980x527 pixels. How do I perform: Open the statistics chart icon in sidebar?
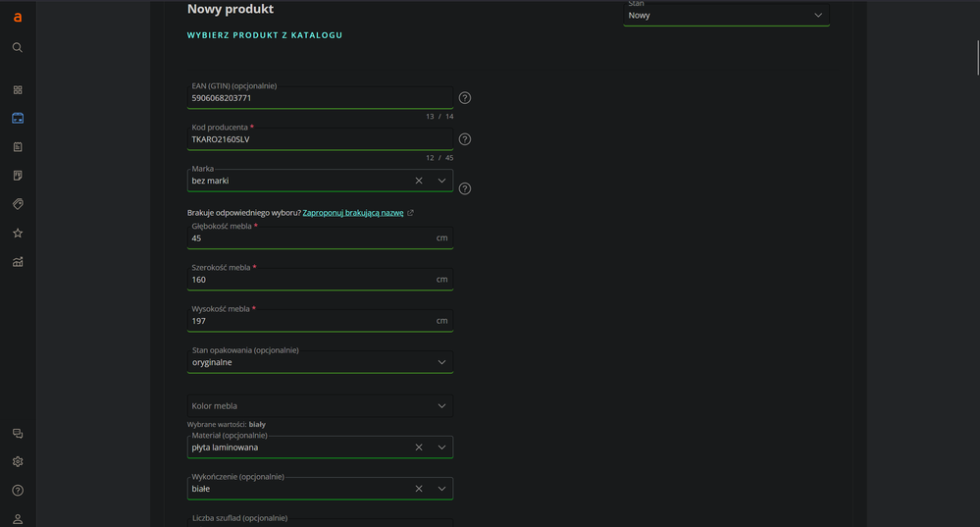(x=18, y=262)
